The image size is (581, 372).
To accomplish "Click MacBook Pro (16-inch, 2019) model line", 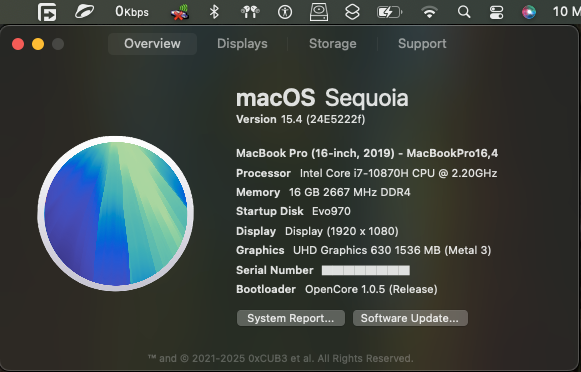I will pos(367,153).
